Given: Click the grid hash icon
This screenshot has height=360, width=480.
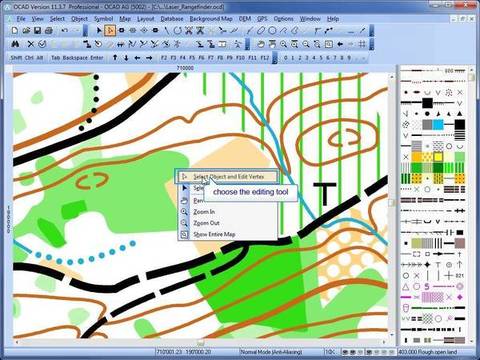Looking at the screenshot, I should (362, 44).
